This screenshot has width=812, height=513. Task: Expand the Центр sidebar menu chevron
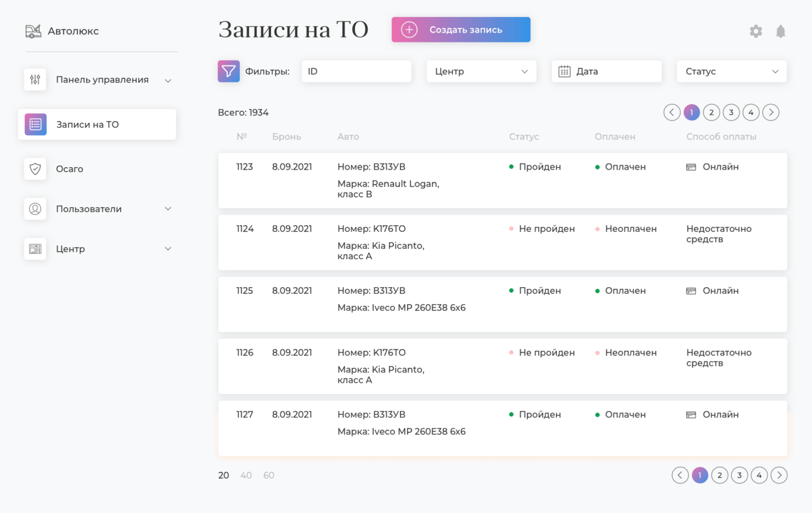point(168,249)
